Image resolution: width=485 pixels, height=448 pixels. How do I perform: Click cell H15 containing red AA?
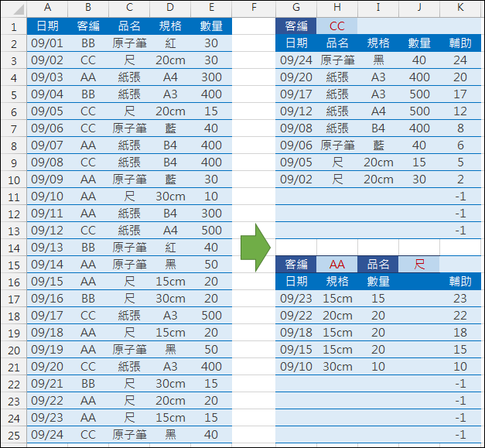pyautogui.click(x=336, y=264)
